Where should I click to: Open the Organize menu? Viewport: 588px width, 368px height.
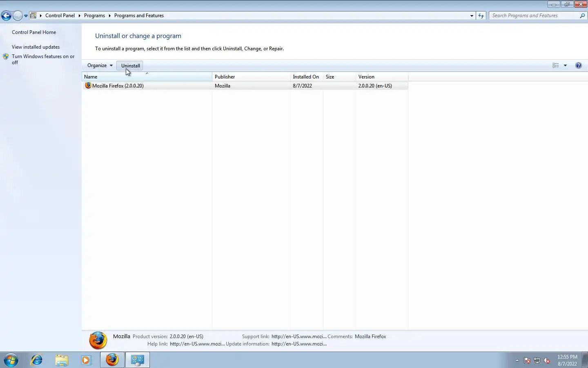[100, 65]
